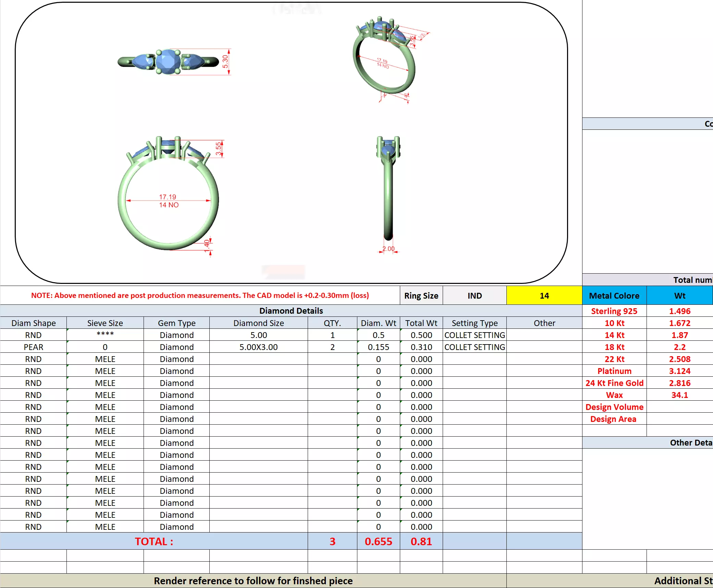
Task: Select the Design Volume label cell
Action: click(614, 407)
